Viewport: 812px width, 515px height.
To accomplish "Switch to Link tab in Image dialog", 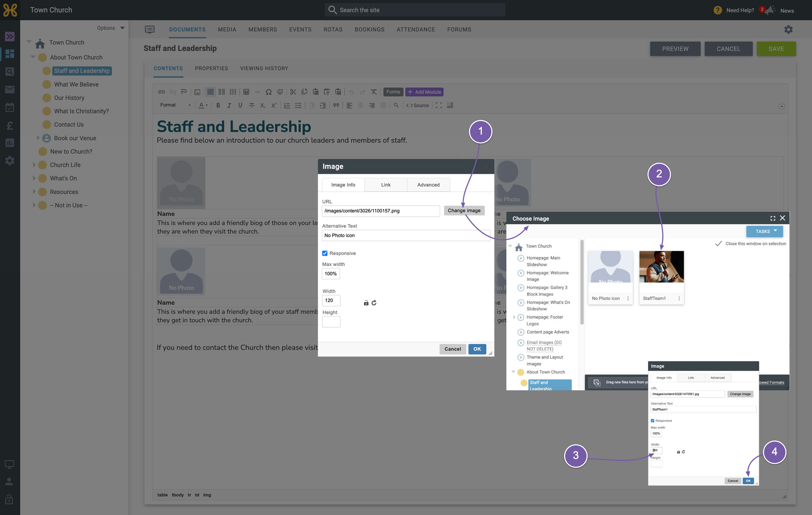I will tap(386, 185).
